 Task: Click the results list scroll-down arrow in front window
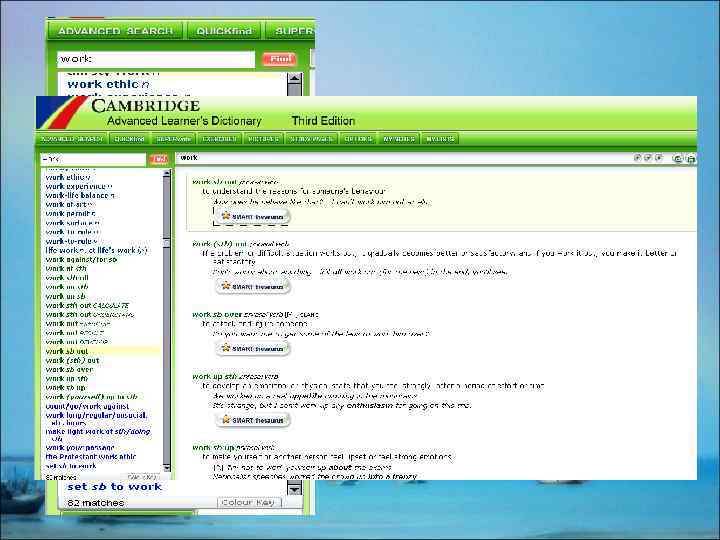pyautogui.click(x=167, y=467)
